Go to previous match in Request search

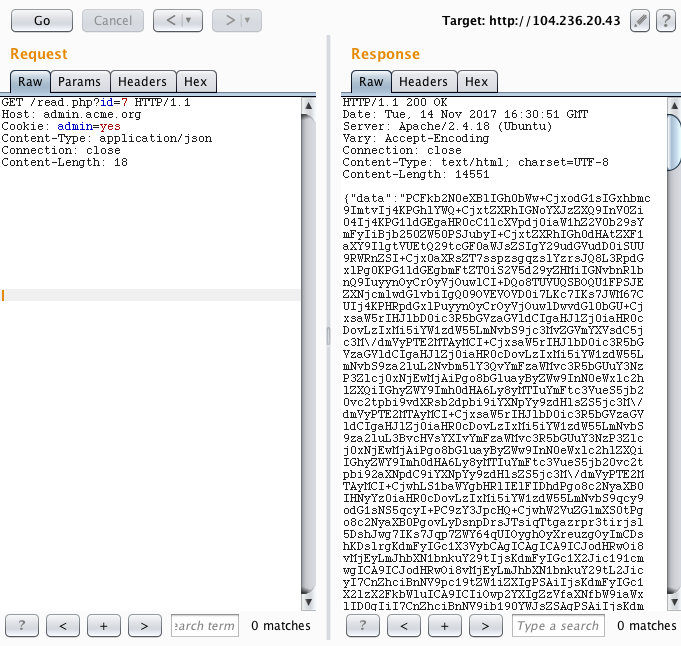tap(63, 626)
